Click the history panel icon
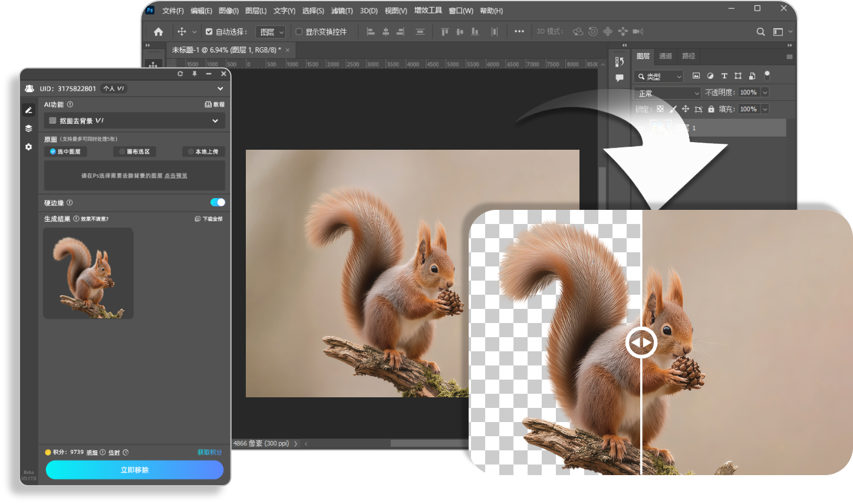853x504 pixels. [619, 62]
